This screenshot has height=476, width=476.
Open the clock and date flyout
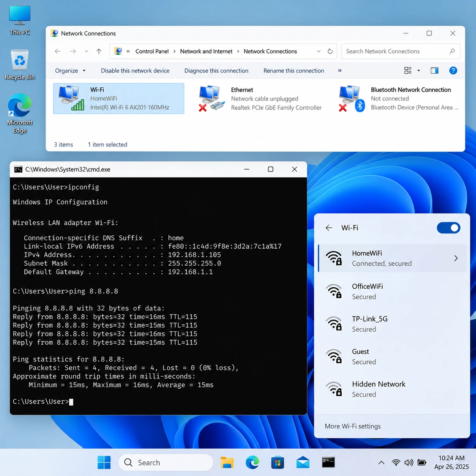click(451, 462)
